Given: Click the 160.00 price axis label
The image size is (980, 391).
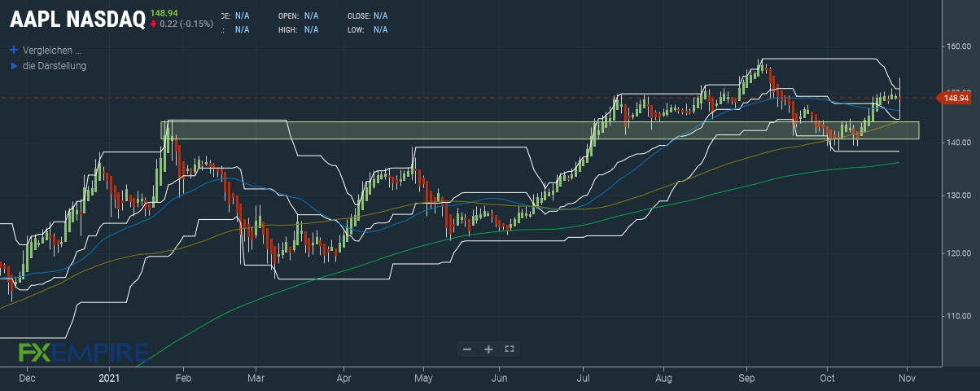Looking at the screenshot, I should 958,47.
